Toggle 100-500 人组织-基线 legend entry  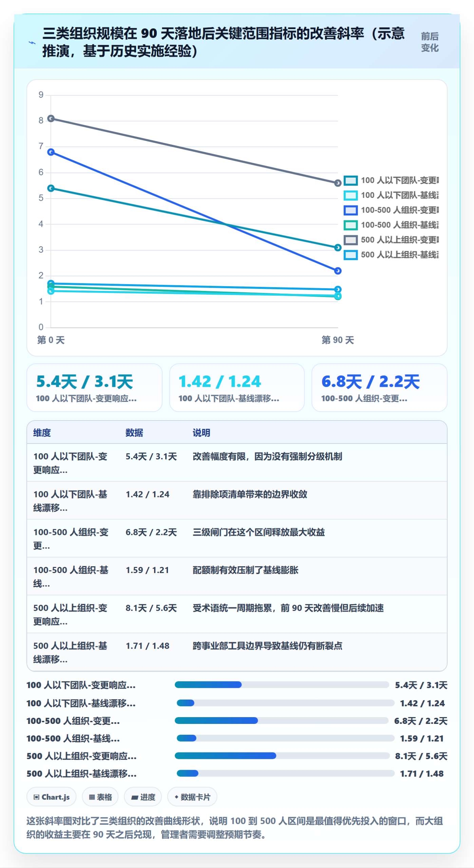(x=391, y=225)
